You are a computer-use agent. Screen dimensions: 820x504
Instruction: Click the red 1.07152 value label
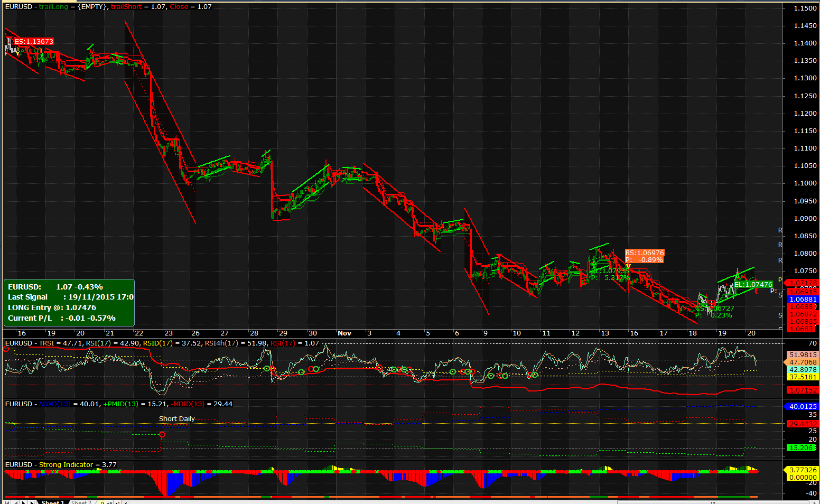click(803, 390)
